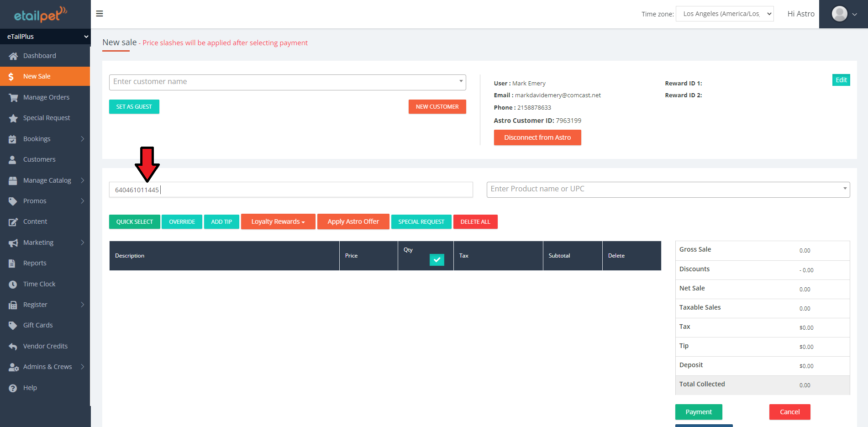Click the Dashboard home icon
Image resolution: width=868 pixels, height=427 pixels.
[13, 56]
